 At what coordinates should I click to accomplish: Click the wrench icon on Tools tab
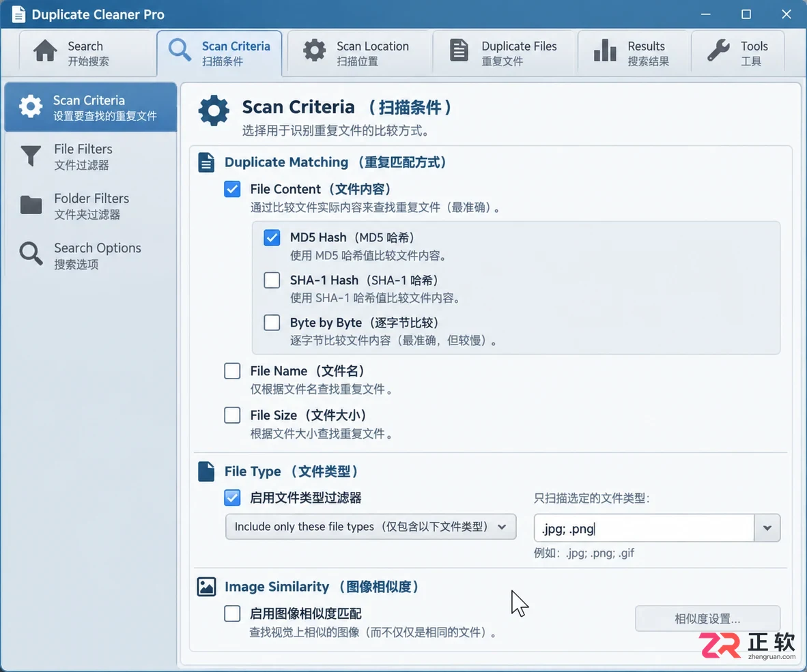718,51
